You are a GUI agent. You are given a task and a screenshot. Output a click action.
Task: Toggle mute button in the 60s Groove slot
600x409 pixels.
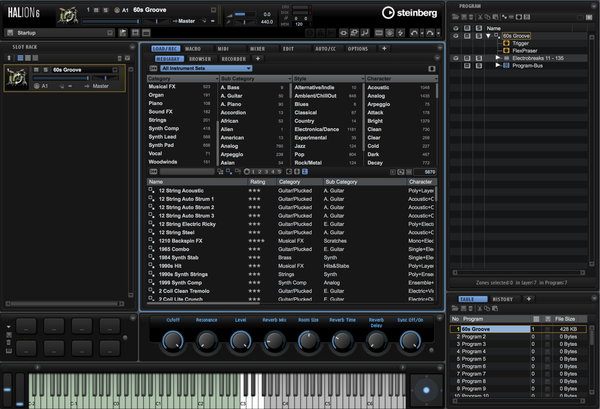36,70
